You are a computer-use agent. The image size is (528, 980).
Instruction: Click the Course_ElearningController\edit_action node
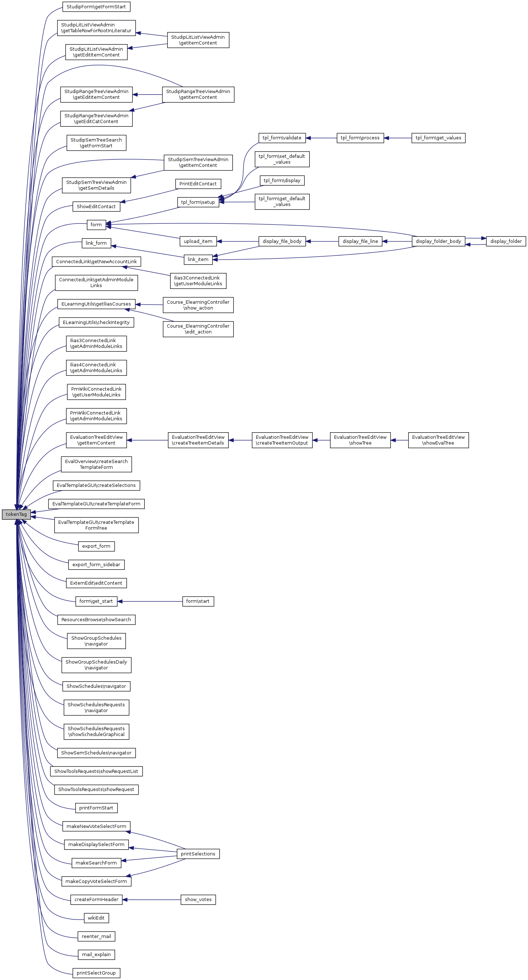[198, 329]
